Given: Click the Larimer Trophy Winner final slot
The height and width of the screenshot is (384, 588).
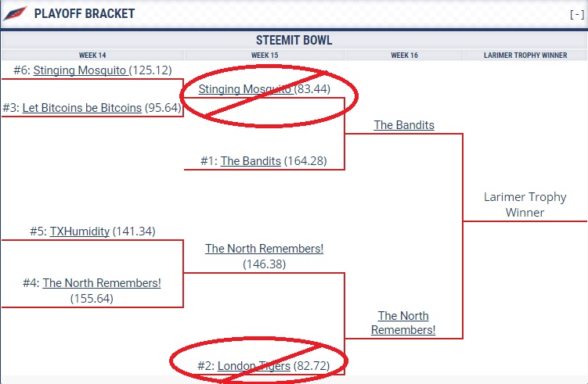Looking at the screenshot, I should click(525, 205).
